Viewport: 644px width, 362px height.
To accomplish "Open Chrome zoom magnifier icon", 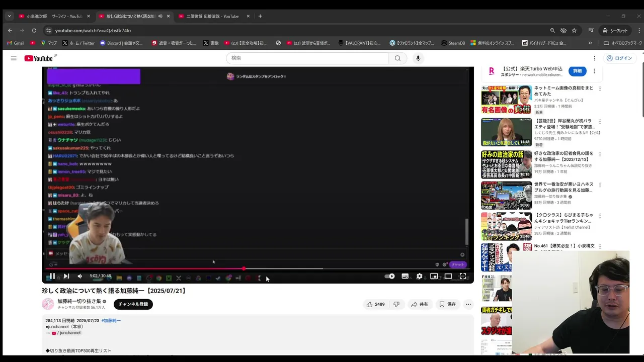I will [552, 30].
